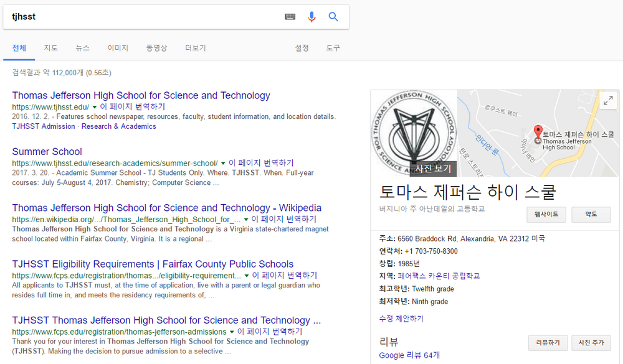Screen dimensions: 623x364
Task: Click the 사진 추가 button
Action: [x=591, y=343]
